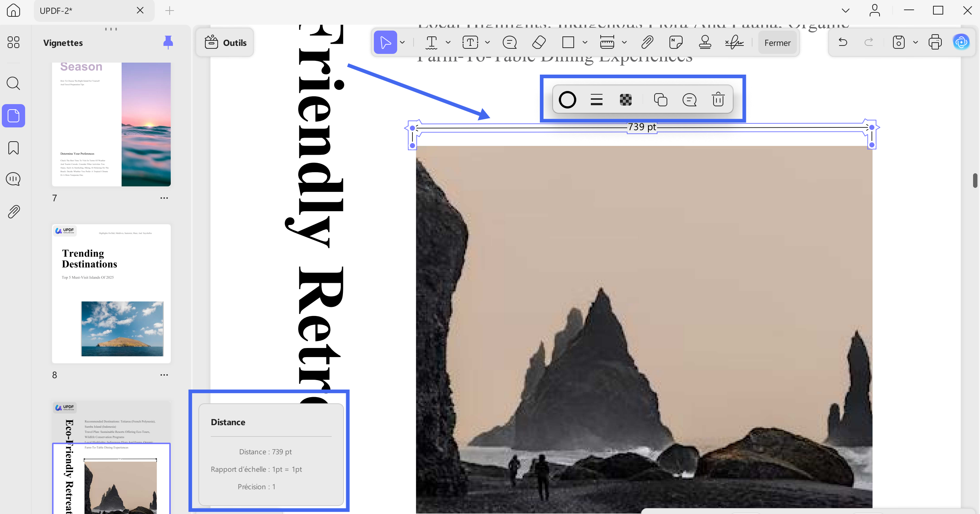Open the attach file tool in the annotation toolbar
Image resolution: width=980 pixels, height=514 pixels.
(647, 42)
